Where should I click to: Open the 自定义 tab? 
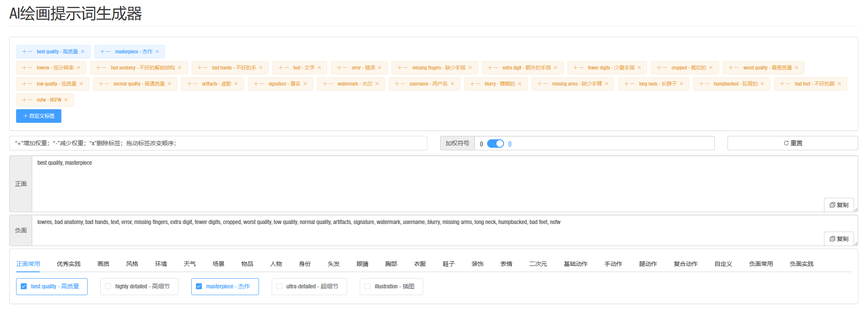[723, 264]
